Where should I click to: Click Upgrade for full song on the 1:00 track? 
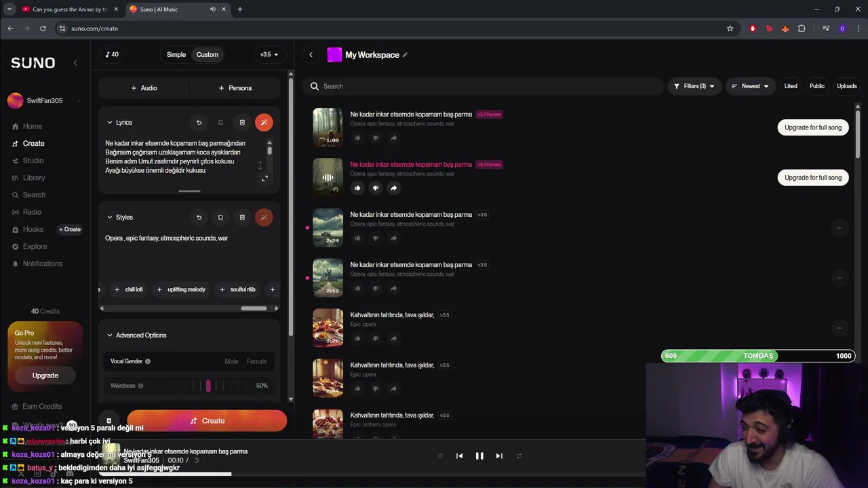(x=813, y=127)
